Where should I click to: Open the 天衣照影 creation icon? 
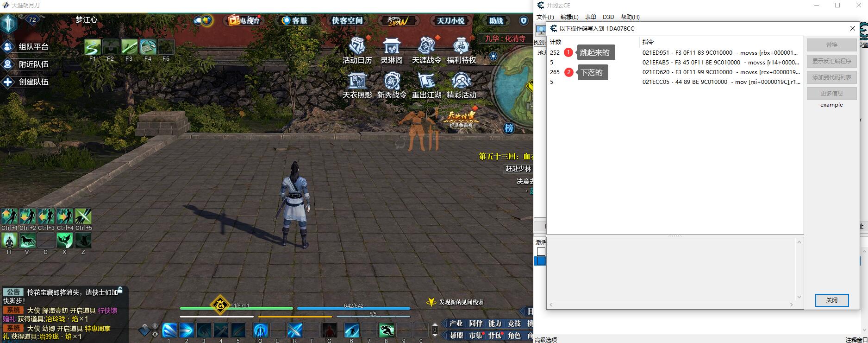tap(357, 82)
